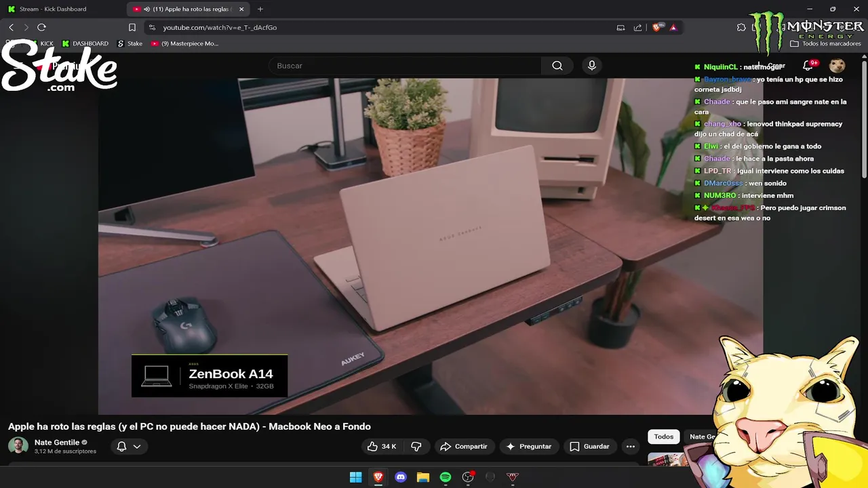Save video using Guardar button

589,447
